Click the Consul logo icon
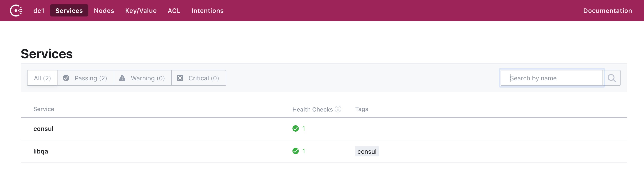644x172 pixels. (16, 11)
